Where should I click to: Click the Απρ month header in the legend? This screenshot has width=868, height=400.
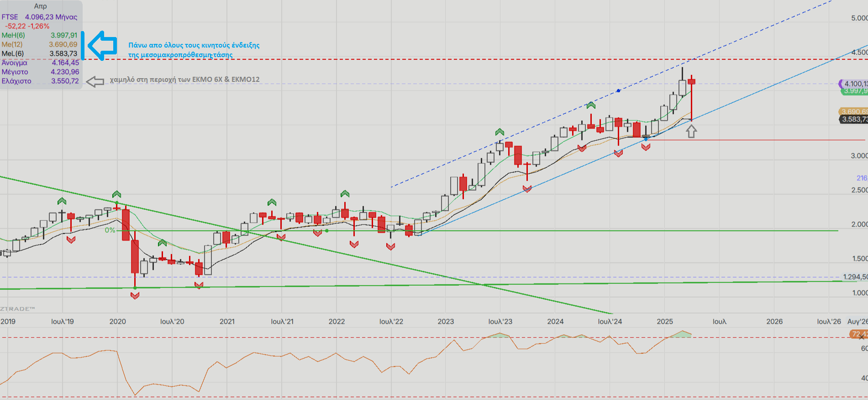(40, 6)
